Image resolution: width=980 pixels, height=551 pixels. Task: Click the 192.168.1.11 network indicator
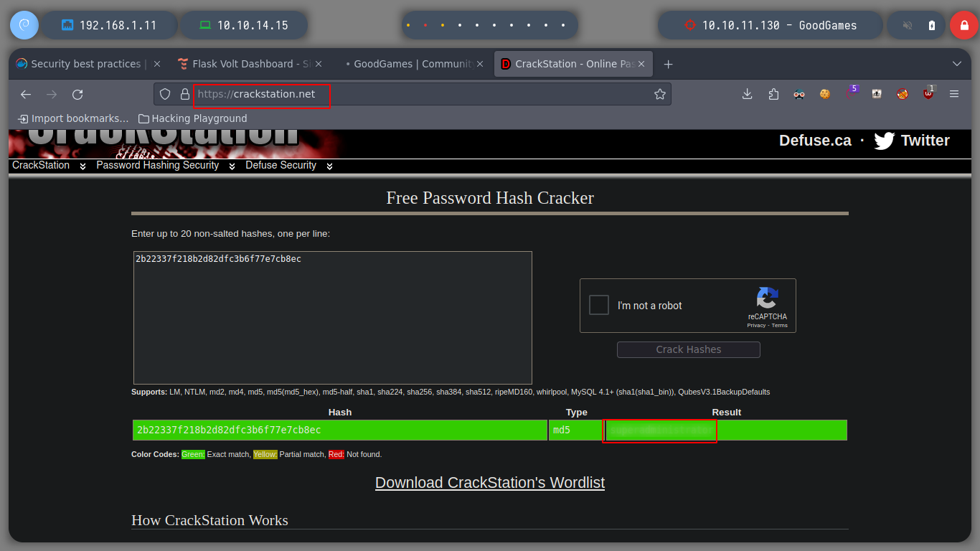[x=110, y=25]
